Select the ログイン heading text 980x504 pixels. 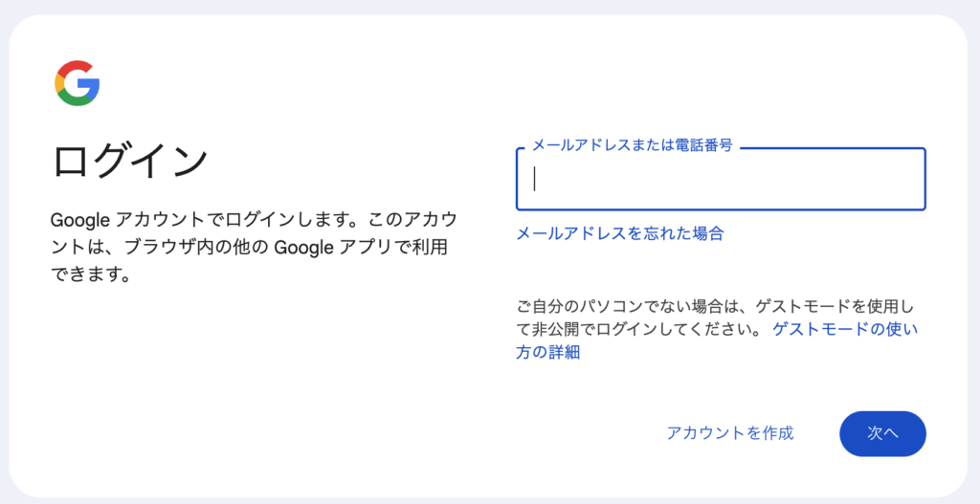129,161
